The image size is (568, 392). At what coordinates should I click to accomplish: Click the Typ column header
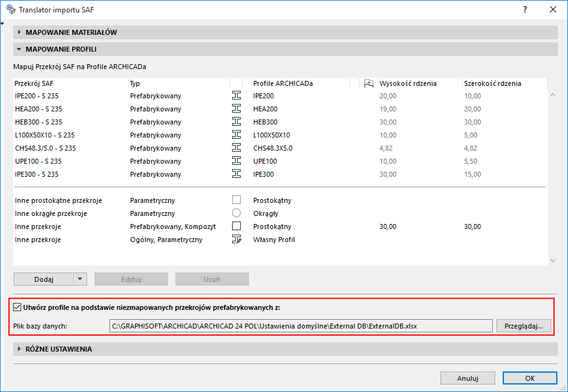pos(179,83)
